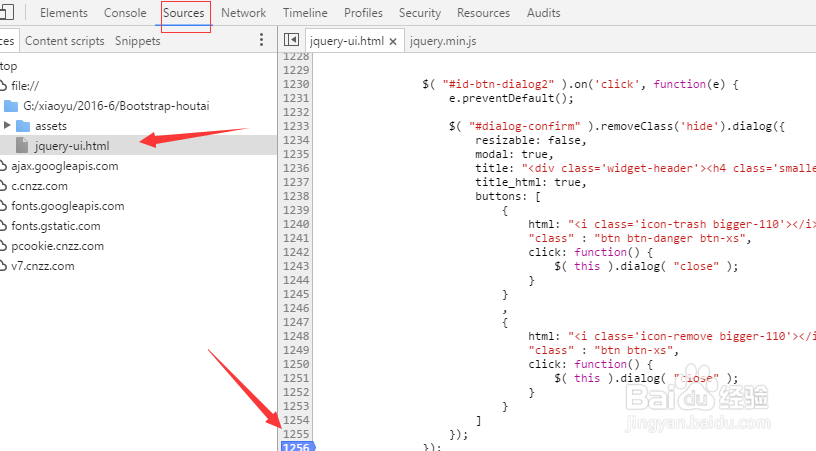Select the jquery-ui.html editor tab
Image resolution: width=816 pixels, height=451 pixels.
(347, 41)
